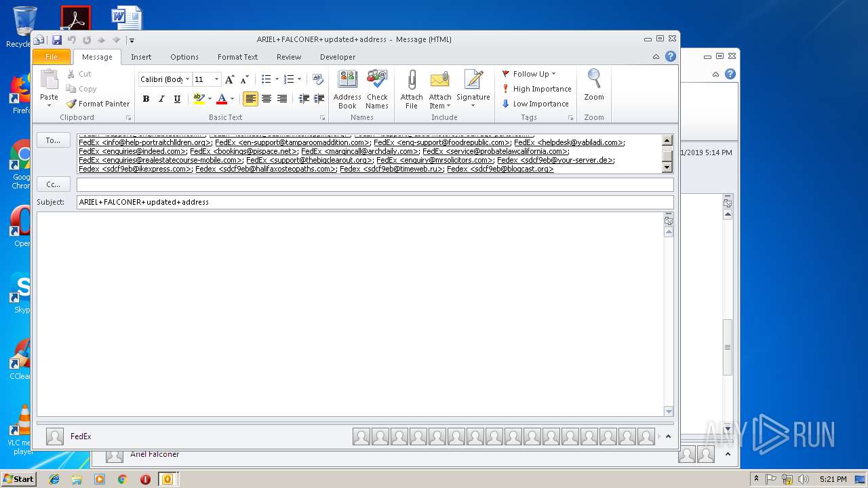
Task: Apply a bulleted list
Action: coord(266,79)
